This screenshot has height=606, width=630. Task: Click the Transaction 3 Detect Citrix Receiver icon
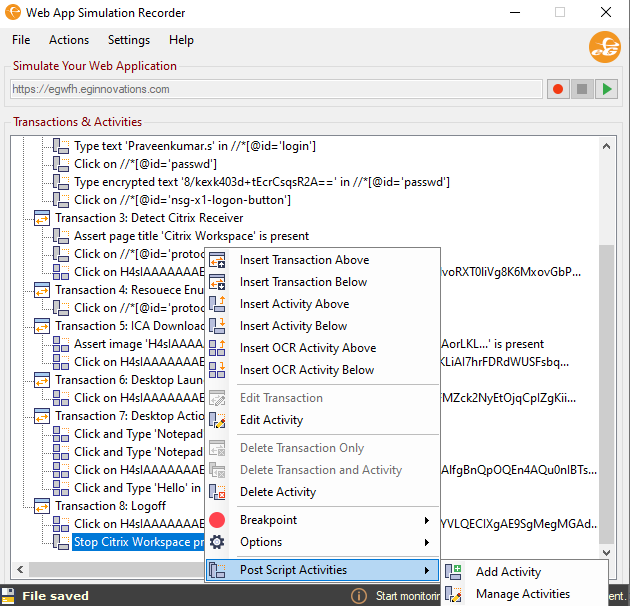(42, 218)
